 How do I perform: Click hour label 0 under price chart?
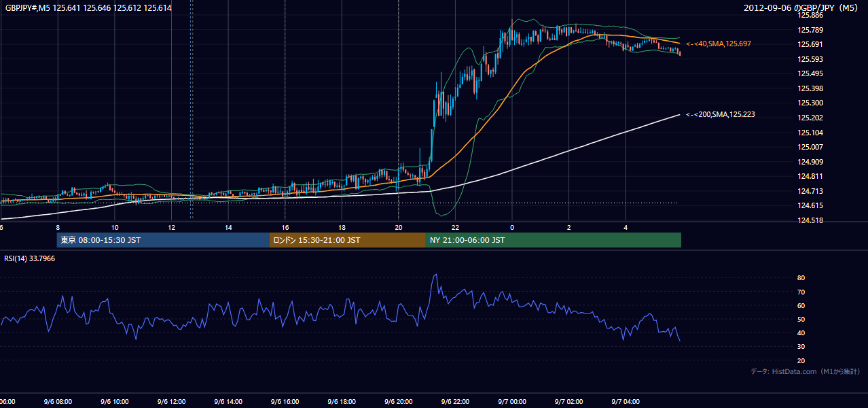point(512,227)
